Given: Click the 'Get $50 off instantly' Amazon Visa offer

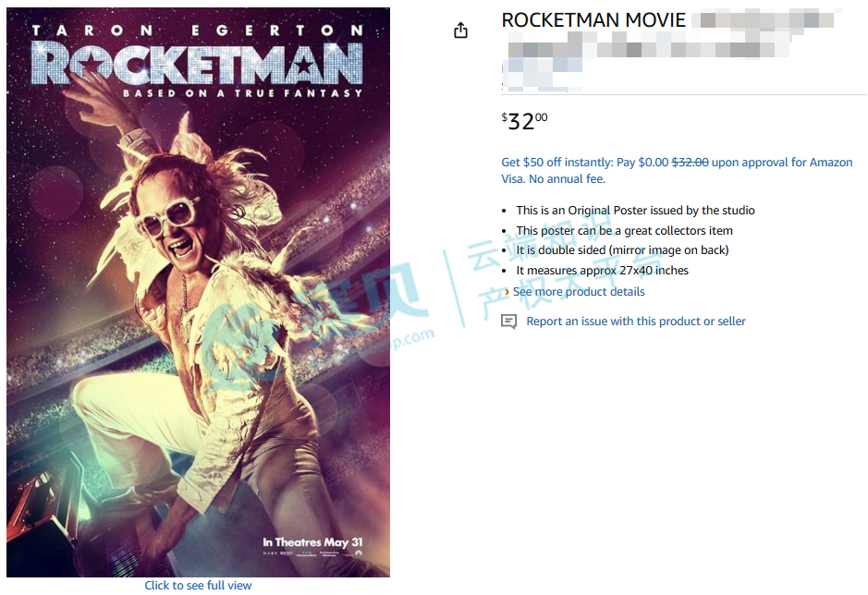Looking at the screenshot, I should click(x=677, y=171).
